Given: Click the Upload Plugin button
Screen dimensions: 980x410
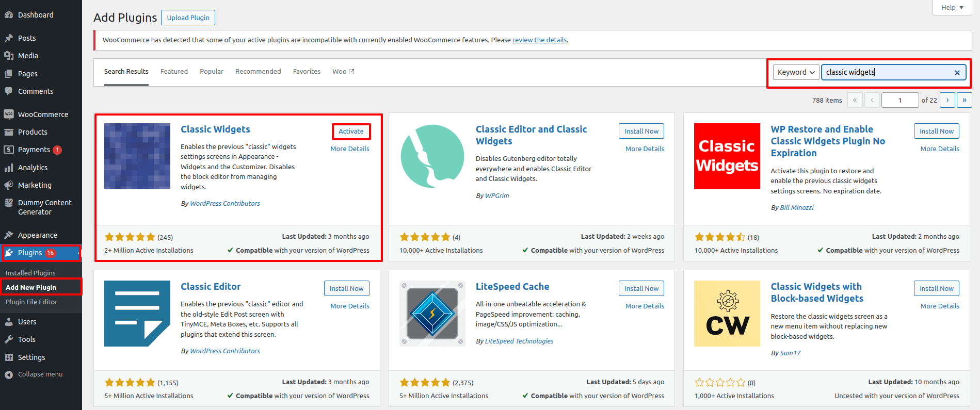Looking at the screenshot, I should click(x=188, y=18).
